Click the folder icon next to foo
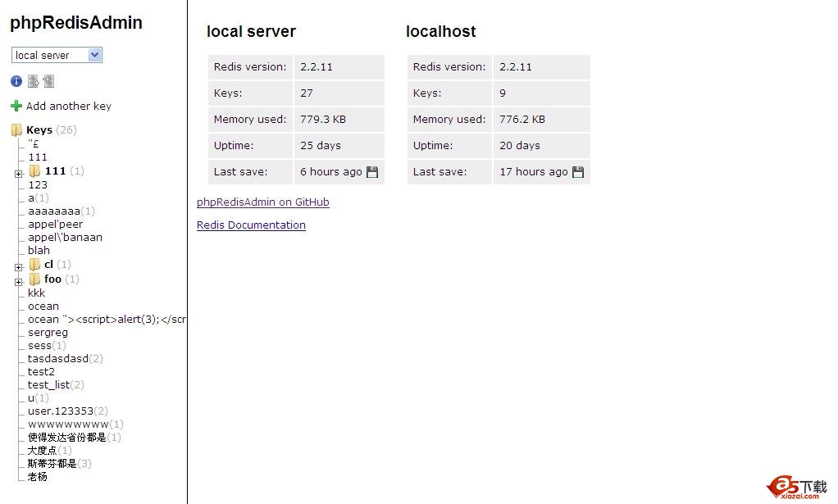The width and height of the screenshot is (838, 504). click(34, 279)
